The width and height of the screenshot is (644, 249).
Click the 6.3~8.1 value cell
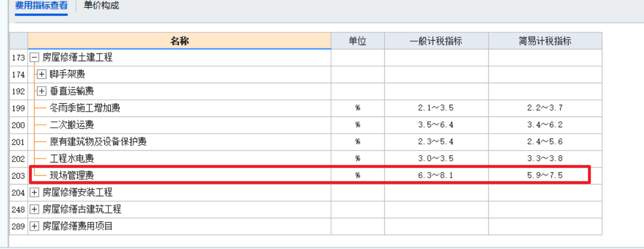436,175
